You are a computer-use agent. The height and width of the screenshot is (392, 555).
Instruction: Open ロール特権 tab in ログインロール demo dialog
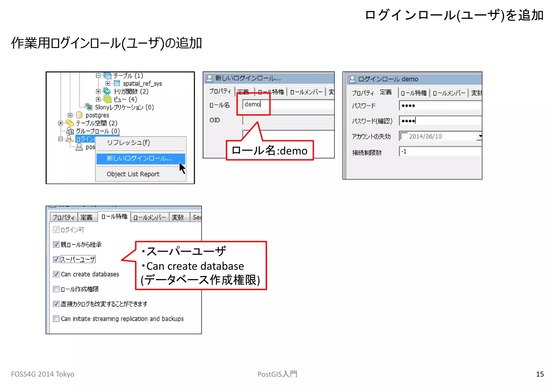(414, 93)
